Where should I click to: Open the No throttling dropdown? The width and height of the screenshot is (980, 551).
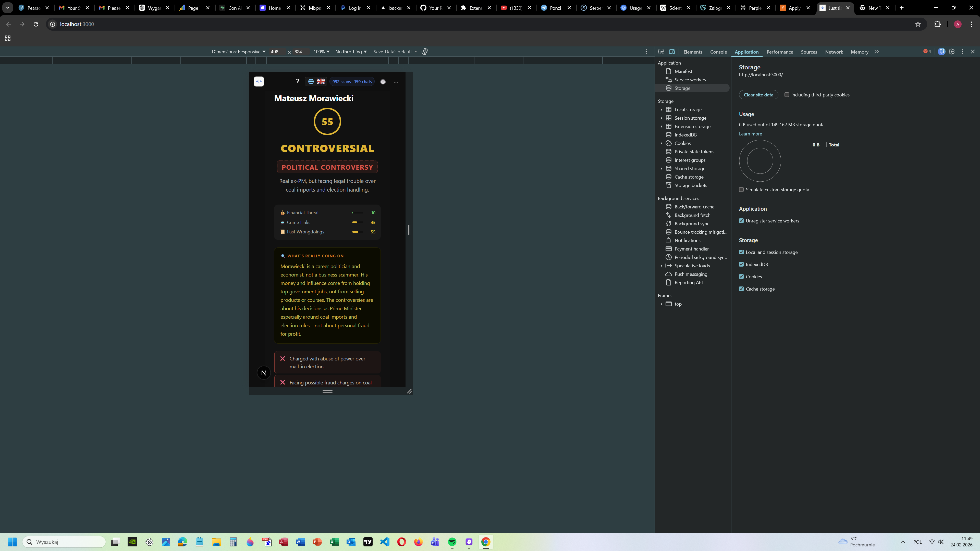tap(351, 52)
